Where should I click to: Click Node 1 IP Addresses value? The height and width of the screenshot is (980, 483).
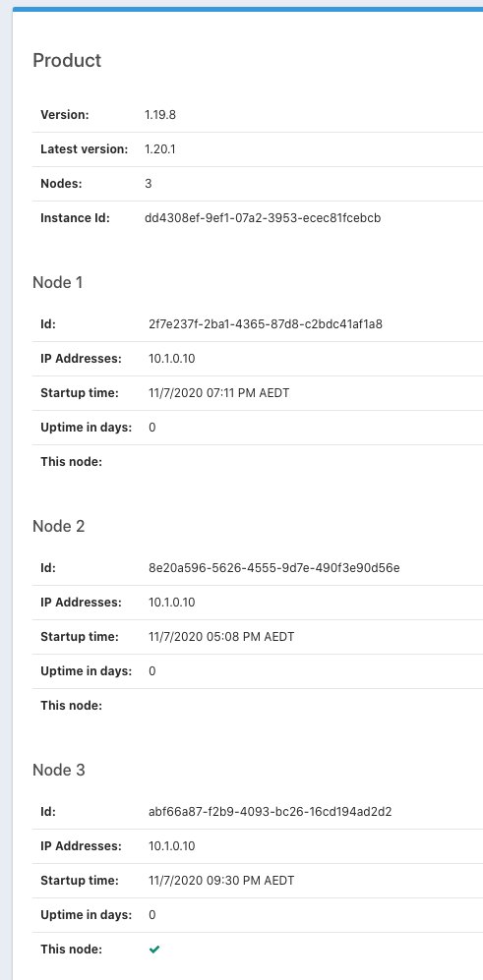tap(172, 359)
